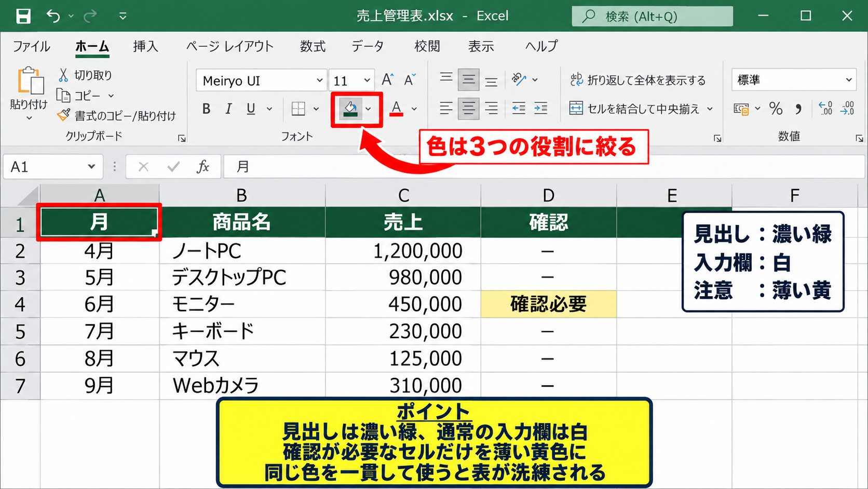Click the formula bar containing 月

[x=544, y=167]
